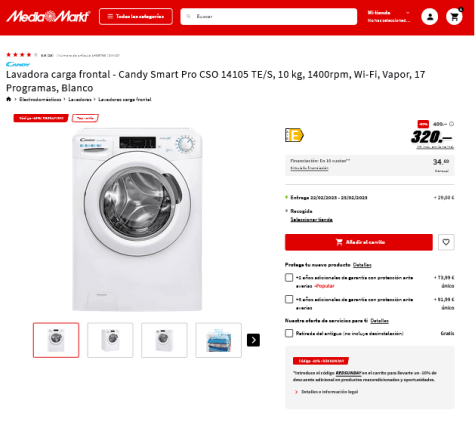Open Seleccionar tienda link
This screenshot has width=475, height=425.
311,219
